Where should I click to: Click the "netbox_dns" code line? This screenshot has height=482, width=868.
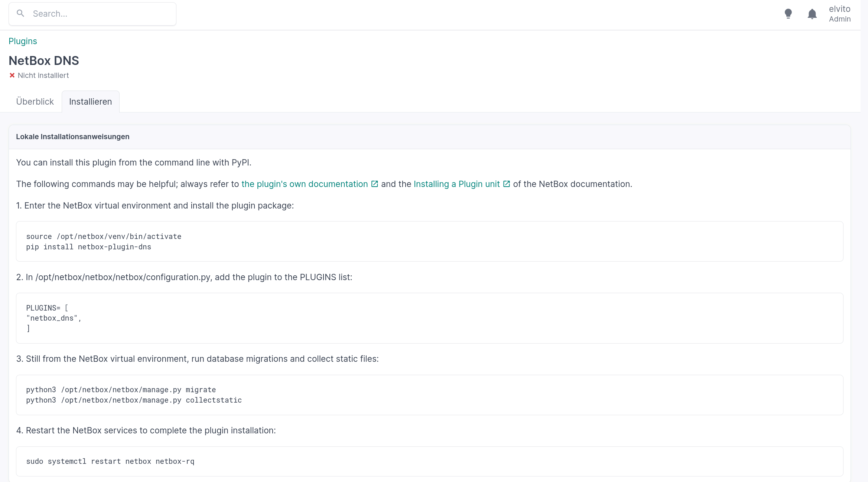coord(53,318)
